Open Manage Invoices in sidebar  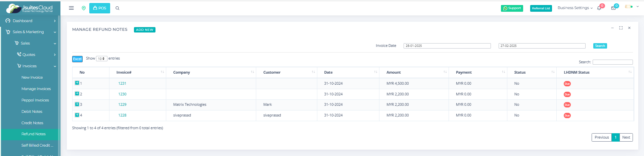pyautogui.click(x=36, y=89)
